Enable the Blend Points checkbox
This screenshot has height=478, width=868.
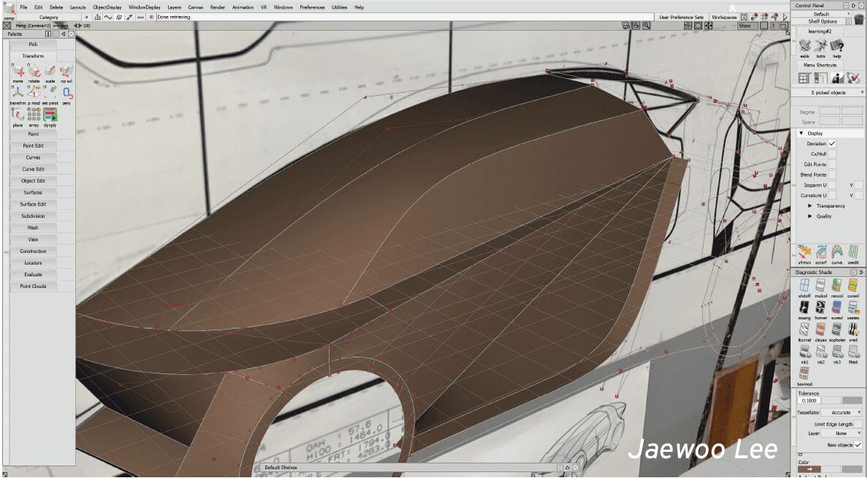832,175
